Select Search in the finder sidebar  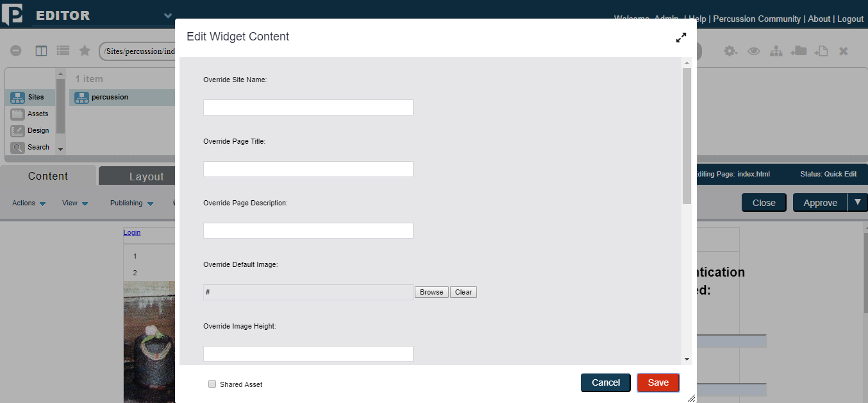(29, 148)
